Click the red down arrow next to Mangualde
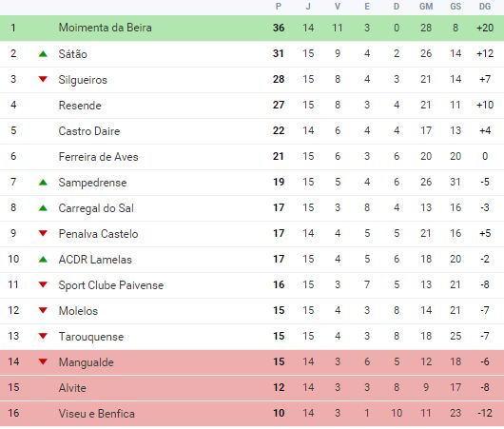The image size is (504, 429). 43,361
